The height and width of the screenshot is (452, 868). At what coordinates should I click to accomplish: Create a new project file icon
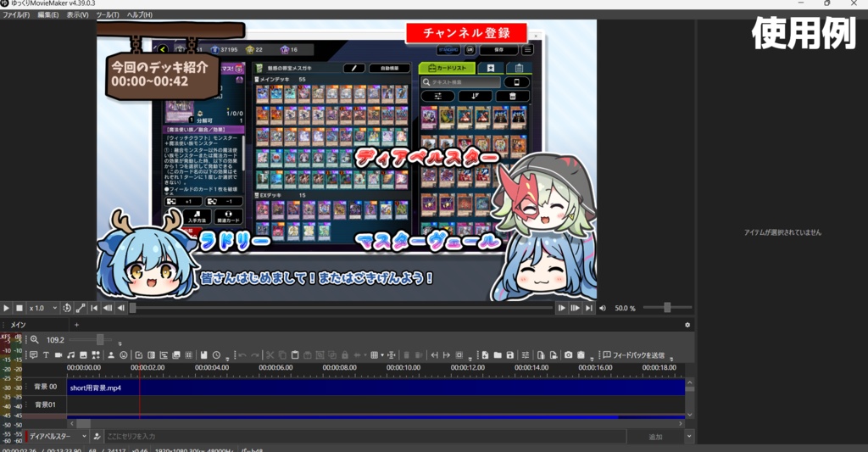[x=486, y=355]
